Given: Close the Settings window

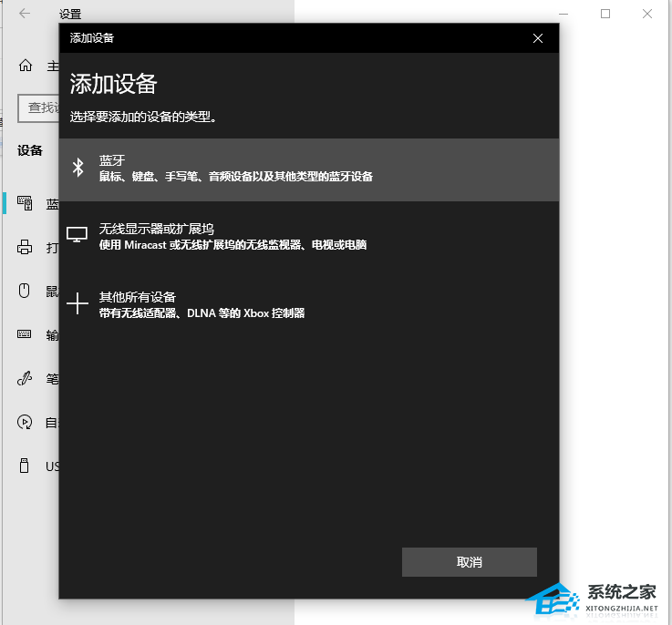Looking at the screenshot, I should 646,14.
